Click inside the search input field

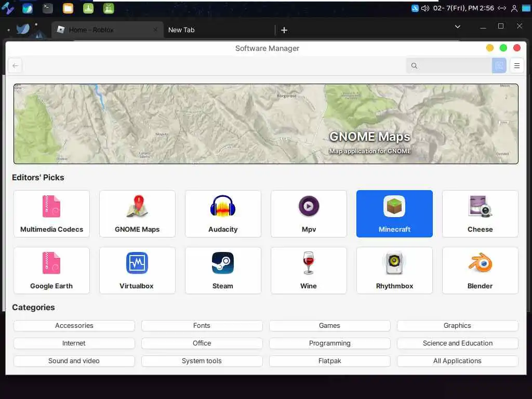[x=449, y=65]
